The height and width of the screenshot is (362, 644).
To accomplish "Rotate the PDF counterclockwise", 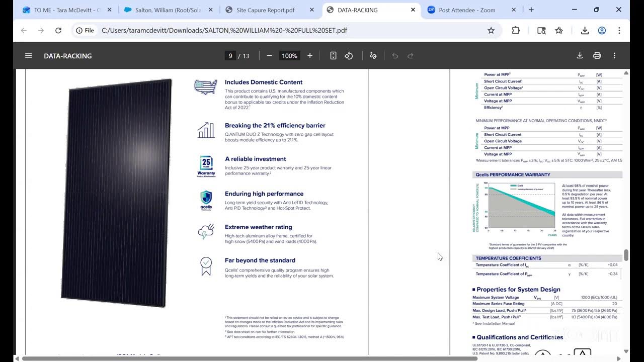I will [349, 56].
